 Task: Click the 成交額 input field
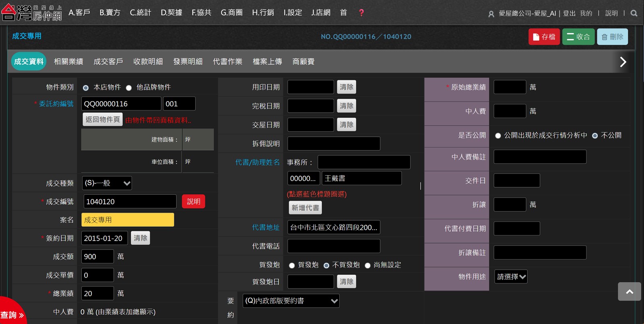[97, 257]
